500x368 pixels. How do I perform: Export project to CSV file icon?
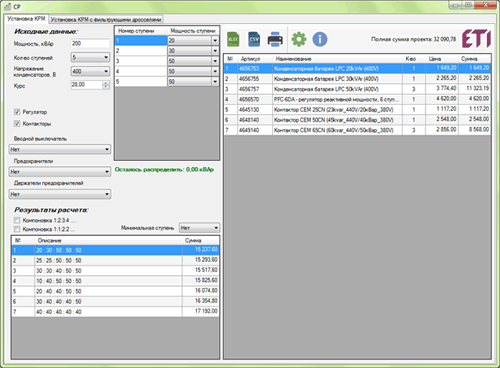[x=254, y=39]
